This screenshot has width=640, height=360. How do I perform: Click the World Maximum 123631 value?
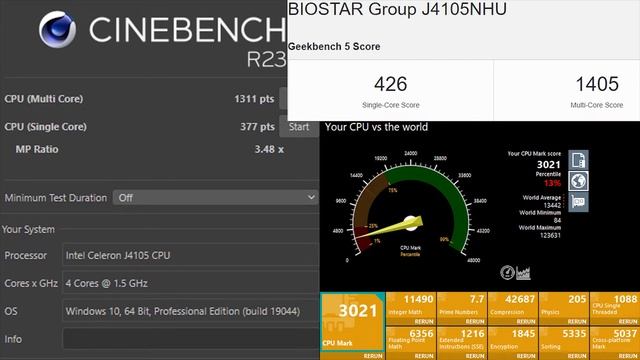550,236
